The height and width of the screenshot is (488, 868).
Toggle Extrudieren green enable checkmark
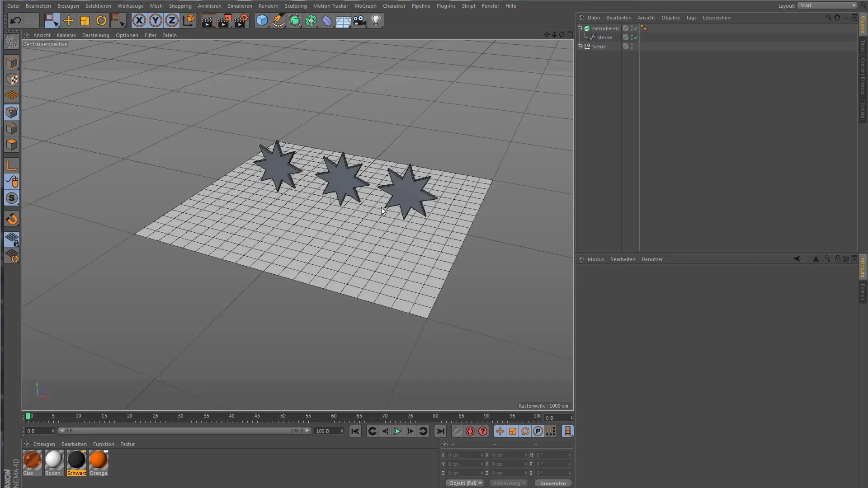(x=636, y=28)
